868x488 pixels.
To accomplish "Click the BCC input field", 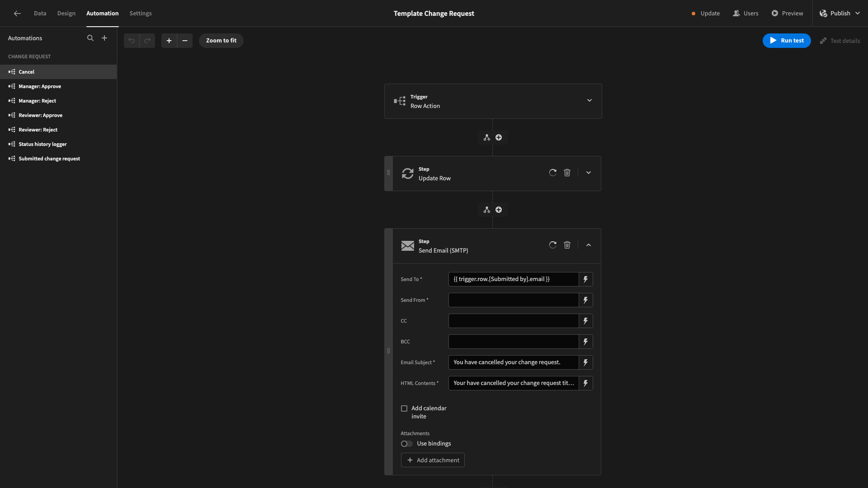I will (514, 342).
